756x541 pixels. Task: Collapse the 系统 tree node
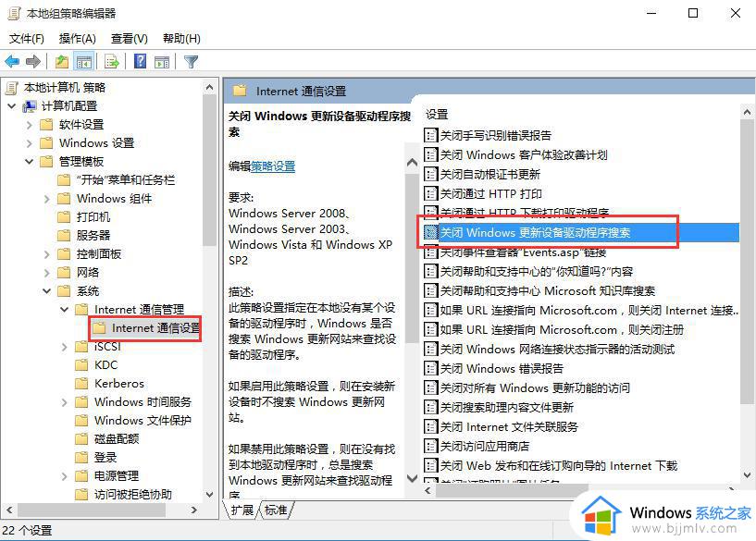(x=47, y=290)
